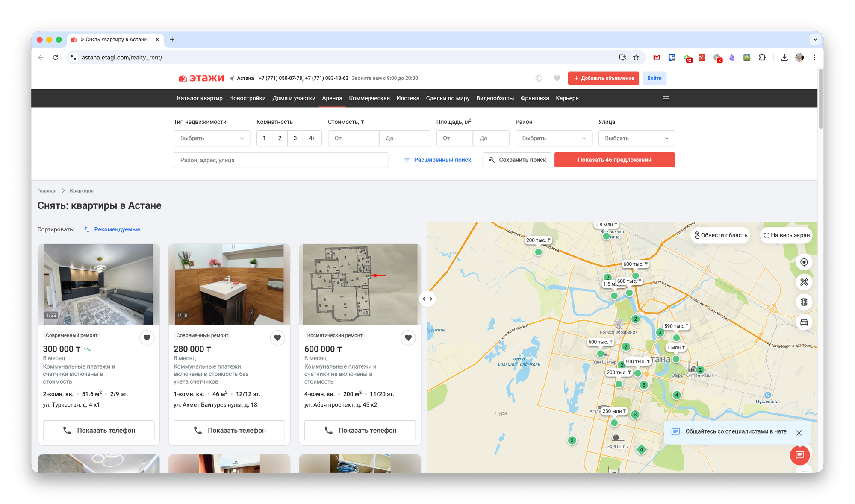Open the Расширенный поиск link
The width and height of the screenshot is (855, 504).
click(x=437, y=160)
